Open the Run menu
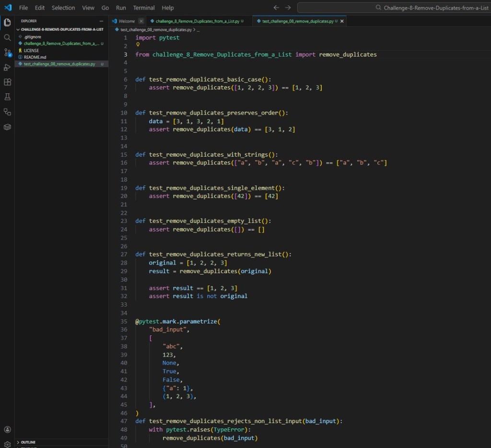Screen dimensions: 491x448 click(x=121, y=8)
